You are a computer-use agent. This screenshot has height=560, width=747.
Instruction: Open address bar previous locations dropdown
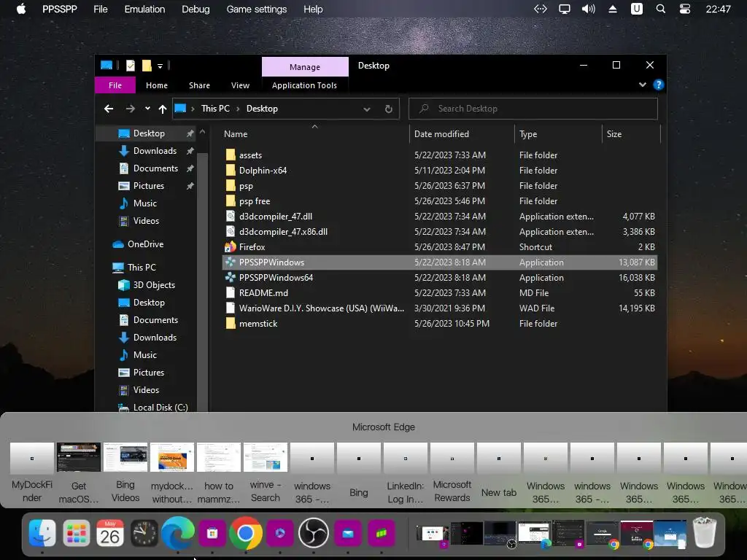pyautogui.click(x=367, y=109)
